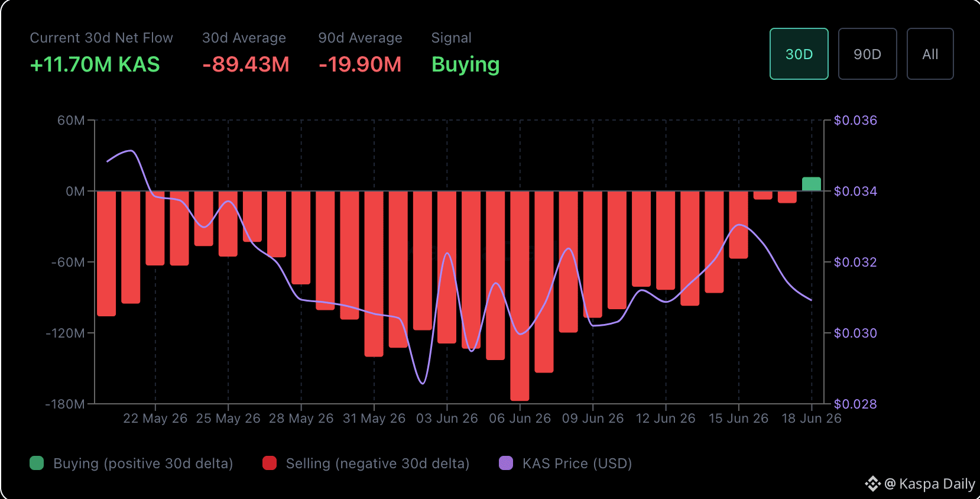Click the $0.036 price axis label
The width and height of the screenshot is (980, 499).
855,121
